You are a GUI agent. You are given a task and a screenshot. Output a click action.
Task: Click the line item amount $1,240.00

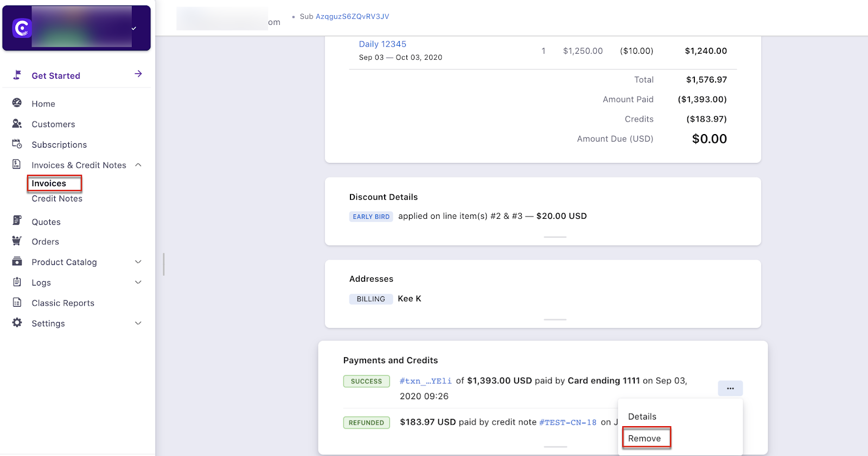[x=706, y=51]
